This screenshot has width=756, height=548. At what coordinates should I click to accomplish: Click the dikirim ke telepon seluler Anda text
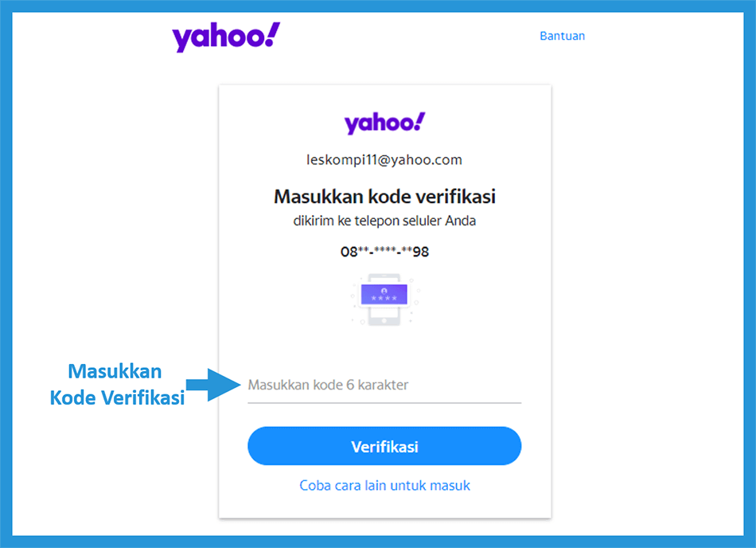[384, 221]
